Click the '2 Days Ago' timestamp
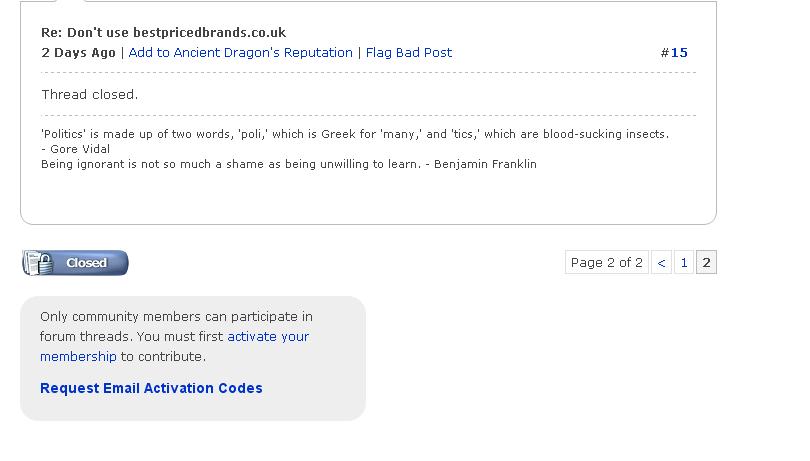The width and height of the screenshot is (810, 461). click(x=78, y=53)
